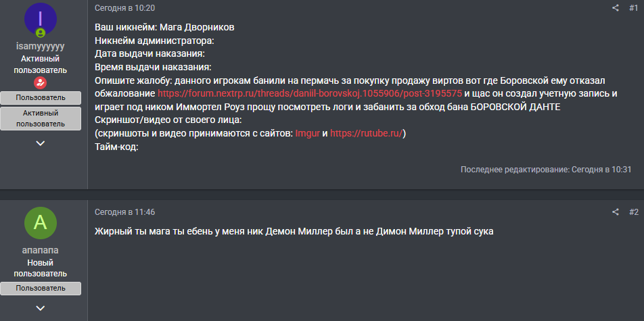Click username апапапа
644x321 pixels.
41,250
